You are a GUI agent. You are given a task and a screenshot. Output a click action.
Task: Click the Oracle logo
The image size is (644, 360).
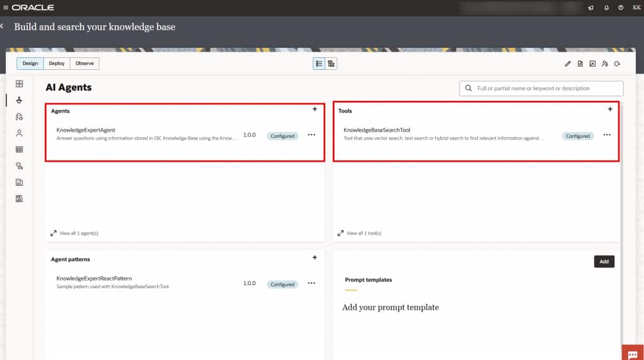[33, 8]
